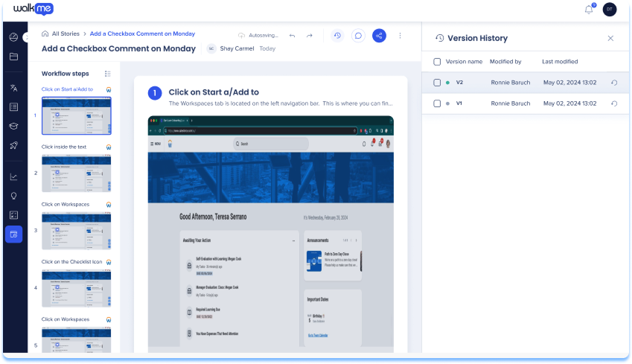Click the blue share icon button

[380, 35]
